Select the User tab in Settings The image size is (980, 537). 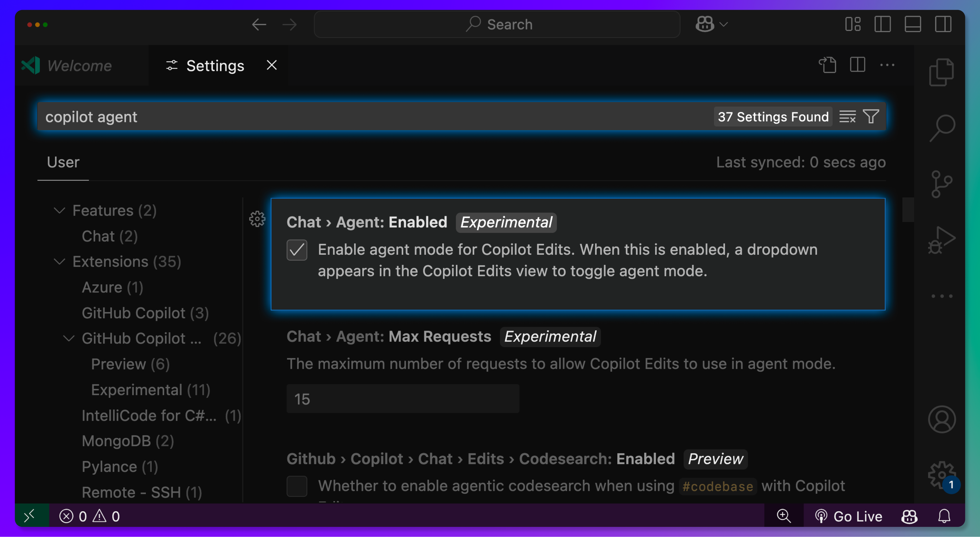[x=63, y=161]
